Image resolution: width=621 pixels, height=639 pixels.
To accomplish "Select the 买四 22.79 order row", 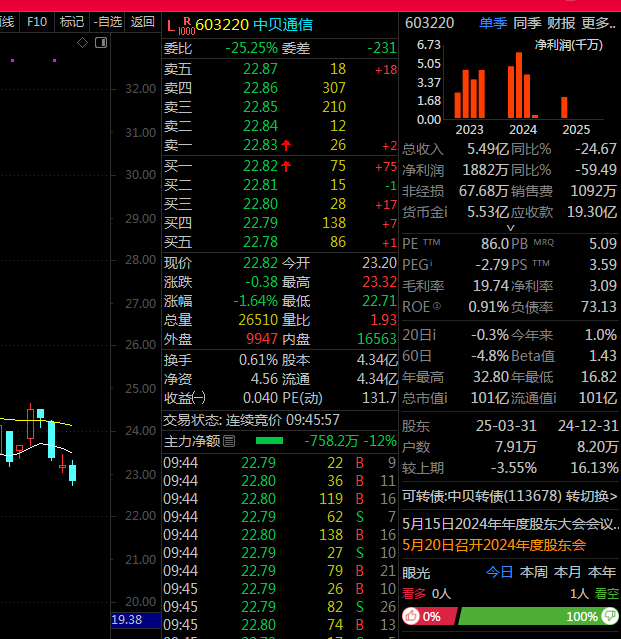I will [x=280, y=223].
